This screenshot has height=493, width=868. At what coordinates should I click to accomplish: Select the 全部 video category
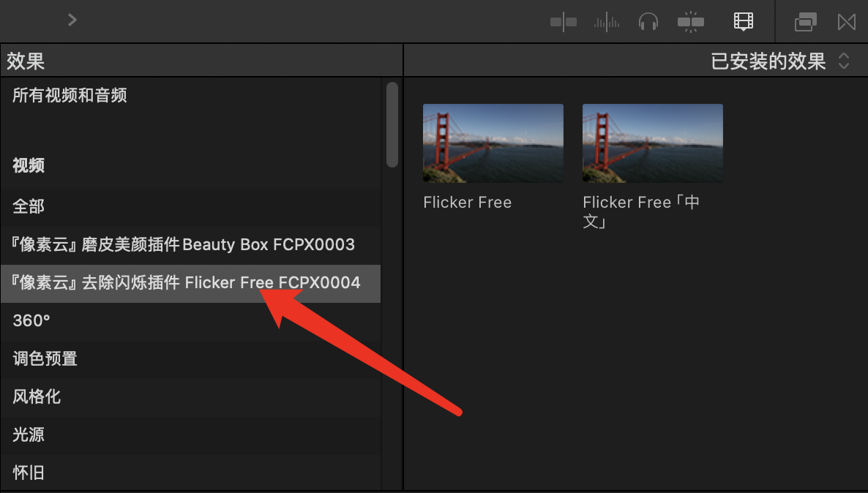(190, 206)
